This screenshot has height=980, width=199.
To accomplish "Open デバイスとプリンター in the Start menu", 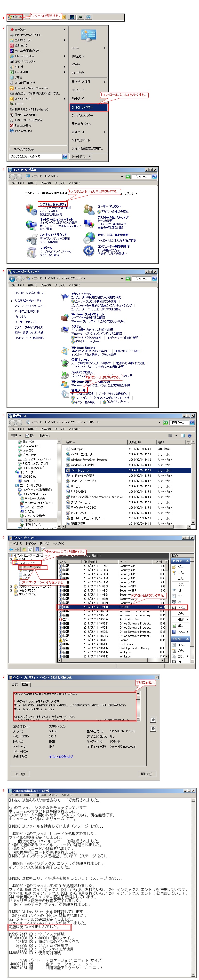I will (x=82, y=115).
